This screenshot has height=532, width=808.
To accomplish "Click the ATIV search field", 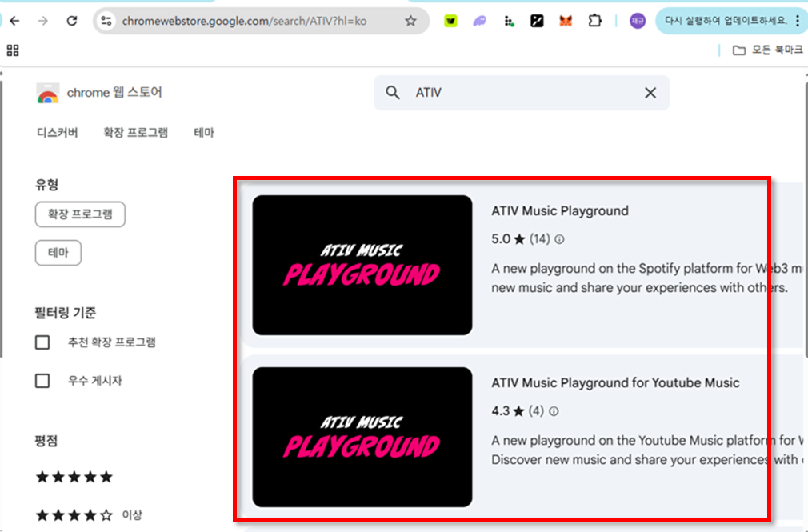I will [522, 93].
